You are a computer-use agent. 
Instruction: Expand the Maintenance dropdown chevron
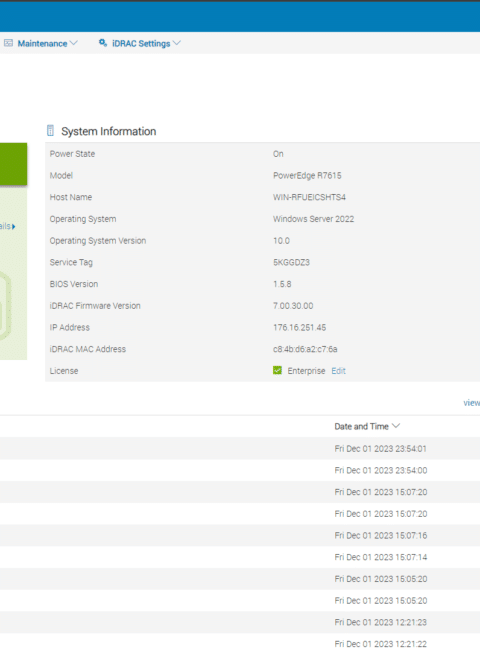pos(74,43)
